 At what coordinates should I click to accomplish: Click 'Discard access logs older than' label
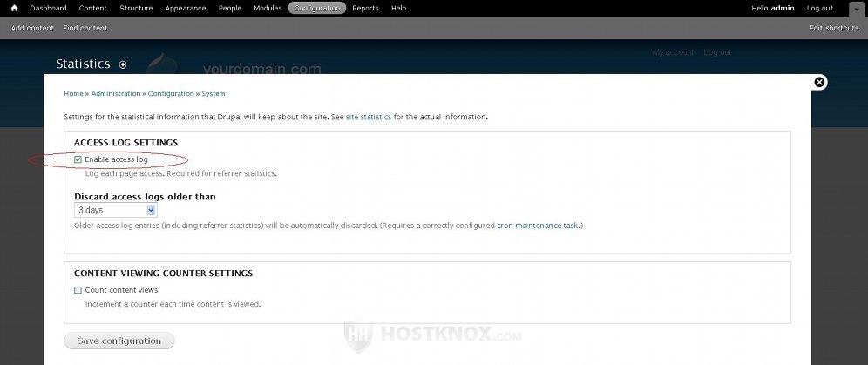click(x=145, y=197)
